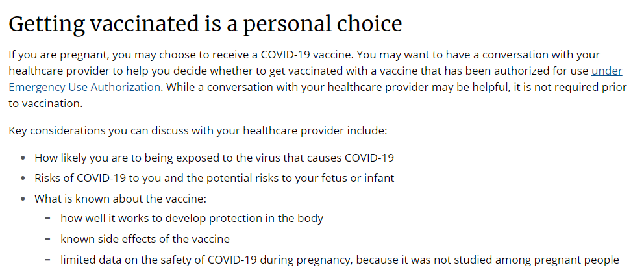Click 'how well it works to develop protection' sub-item

[x=192, y=218]
